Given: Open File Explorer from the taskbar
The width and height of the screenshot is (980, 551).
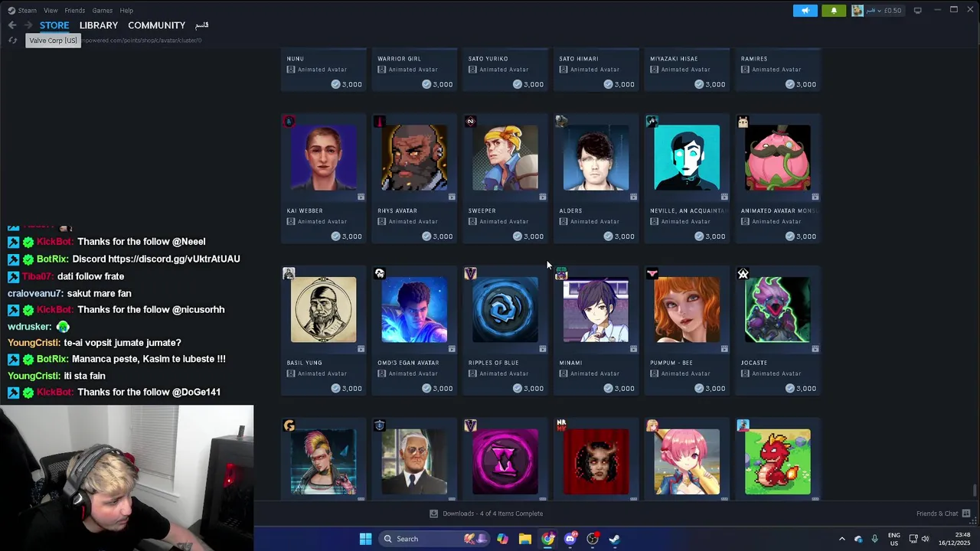Looking at the screenshot, I should pos(525,539).
